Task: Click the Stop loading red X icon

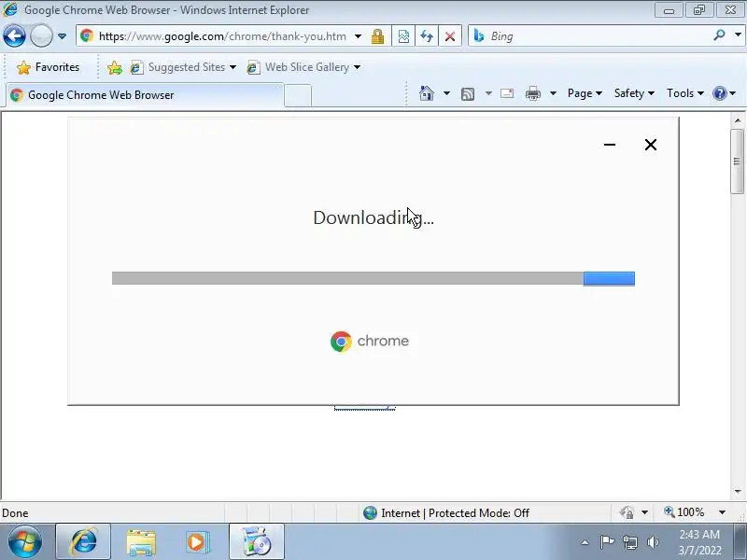Action: [x=449, y=36]
